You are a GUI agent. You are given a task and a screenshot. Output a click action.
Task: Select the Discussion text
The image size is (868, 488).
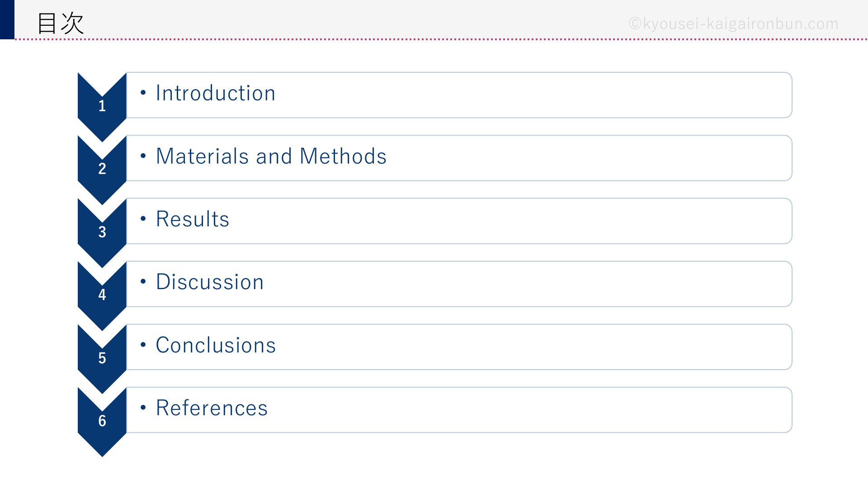coord(210,282)
